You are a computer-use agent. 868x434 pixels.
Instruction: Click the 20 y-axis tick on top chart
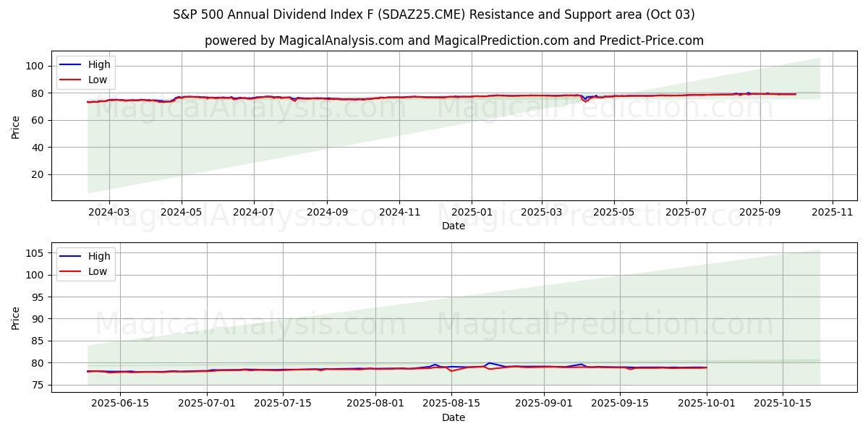(x=38, y=174)
